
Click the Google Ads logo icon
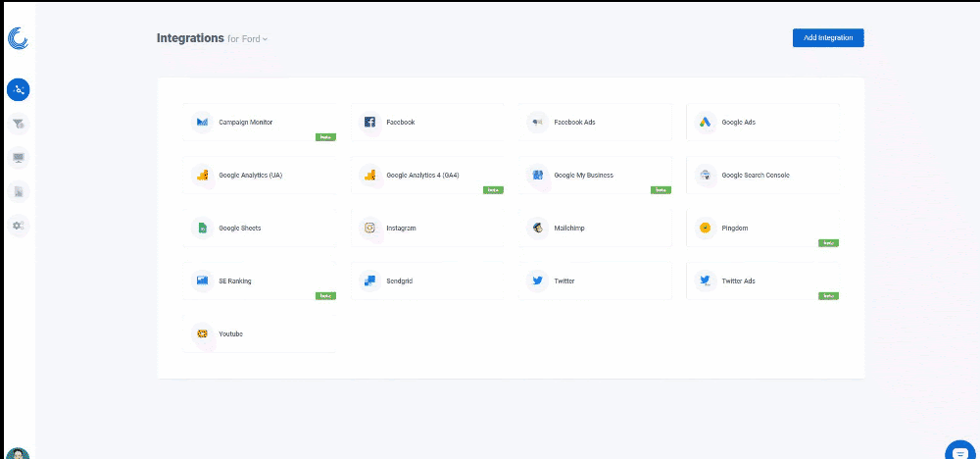705,123
